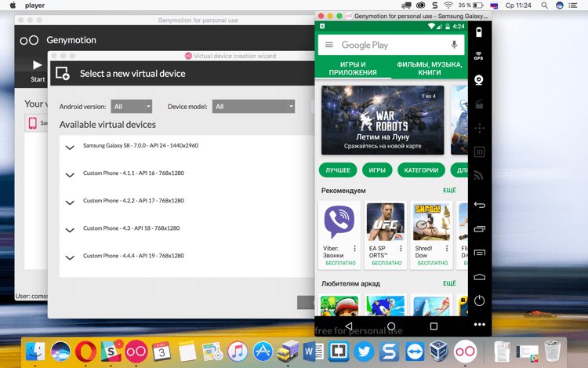Click the screencast capture icon in emulator sidebar
588x368 pixels.
click(479, 104)
